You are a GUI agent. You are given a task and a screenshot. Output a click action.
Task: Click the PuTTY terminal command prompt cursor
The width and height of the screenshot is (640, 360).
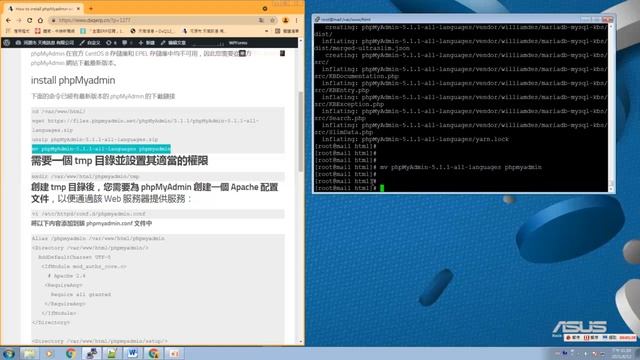click(382, 188)
